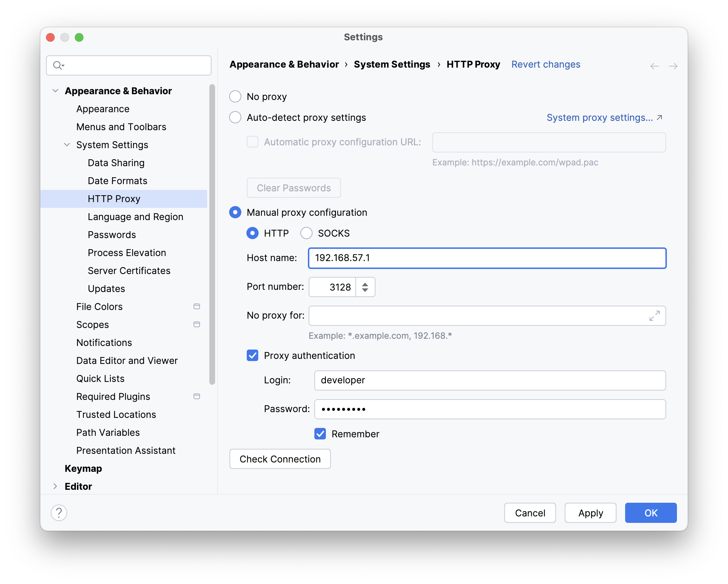Collapse the System Settings tree node
Image resolution: width=728 pixels, height=584 pixels.
click(x=67, y=145)
